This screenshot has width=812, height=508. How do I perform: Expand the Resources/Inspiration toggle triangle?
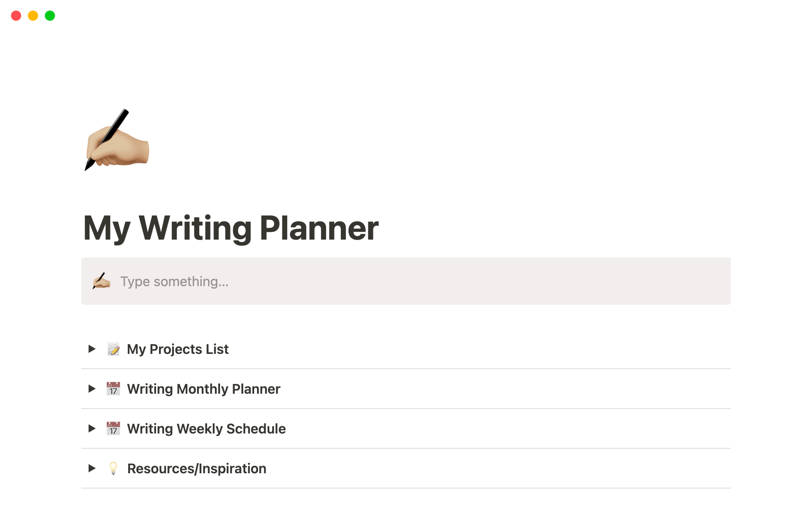coord(92,468)
